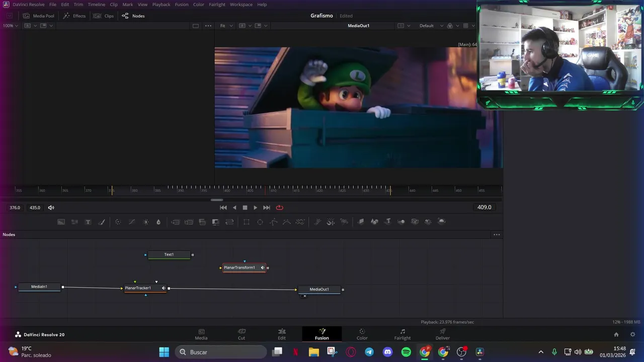This screenshot has height=362, width=644.
Task: Select the PlanarTracker1 node
Action: [x=144, y=288]
